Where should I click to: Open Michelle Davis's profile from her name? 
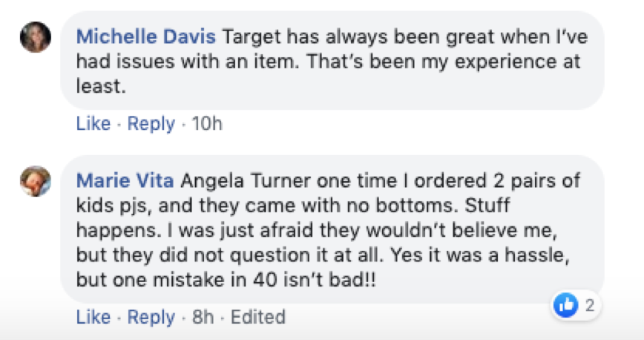point(145,36)
